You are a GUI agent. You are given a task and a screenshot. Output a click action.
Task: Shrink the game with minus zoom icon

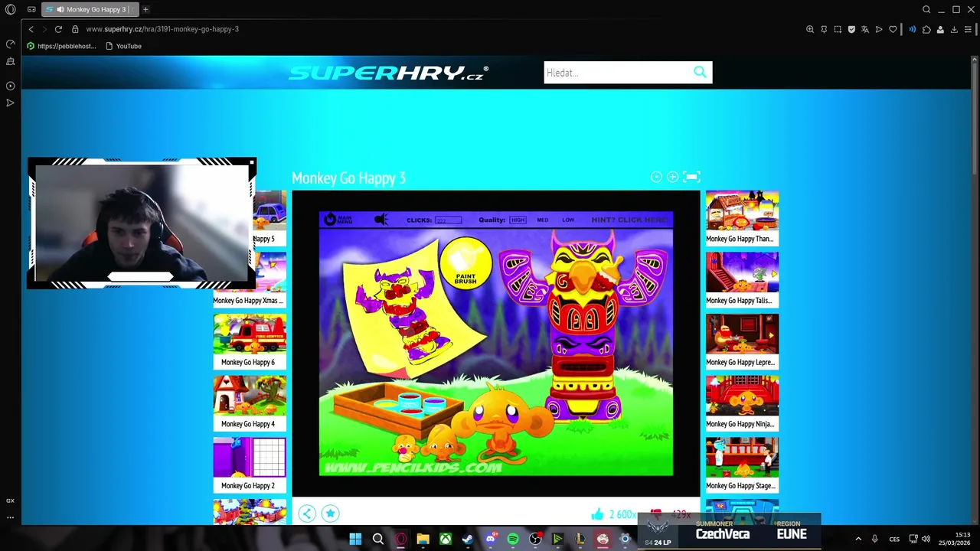coord(656,177)
